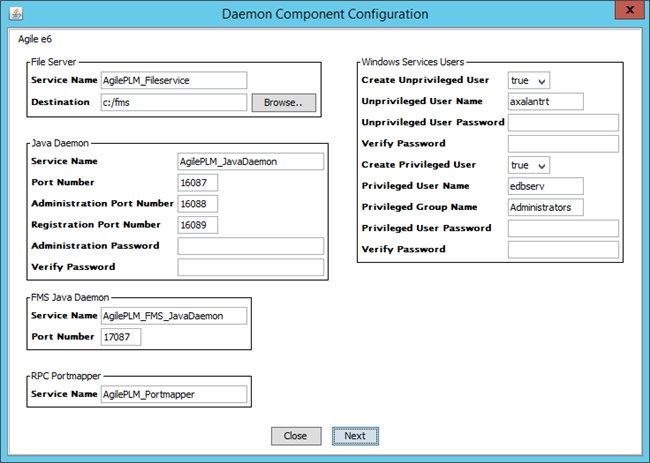This screenshot has width=650, height=463.
Task: Click the Close button at bottom
Action: tap(296, 436)
